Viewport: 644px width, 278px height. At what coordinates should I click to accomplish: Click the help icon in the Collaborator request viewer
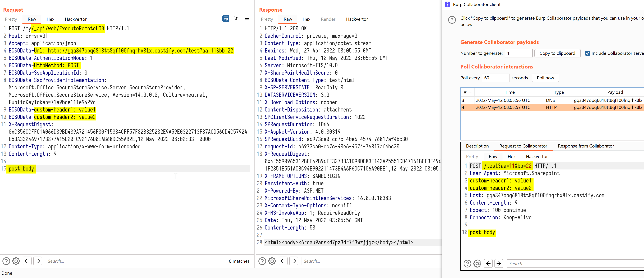tap(467, 263)
